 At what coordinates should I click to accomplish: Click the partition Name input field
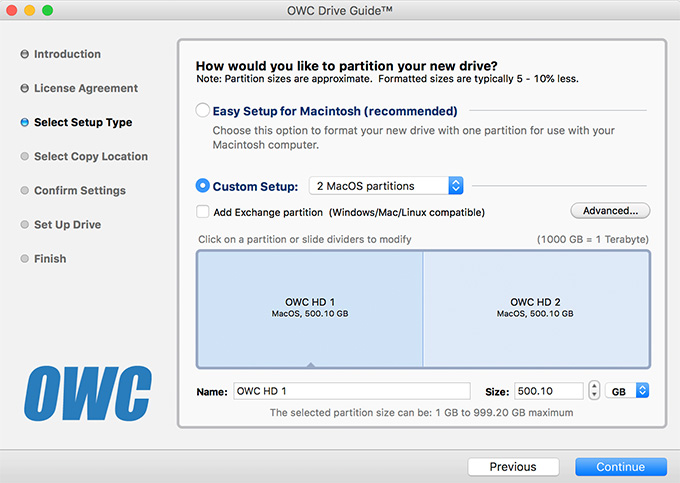click(352, 391)
